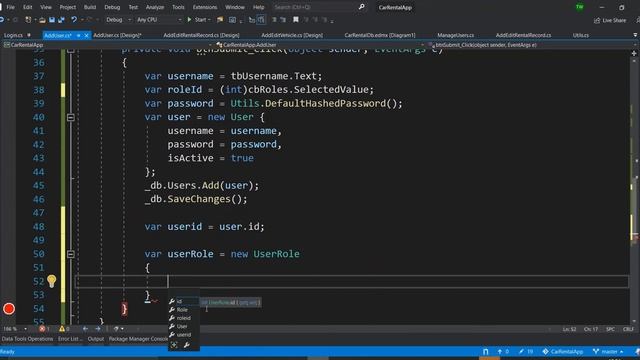Click the master branch indicator in status bar

pyautogui.click(x=608, y=352)
